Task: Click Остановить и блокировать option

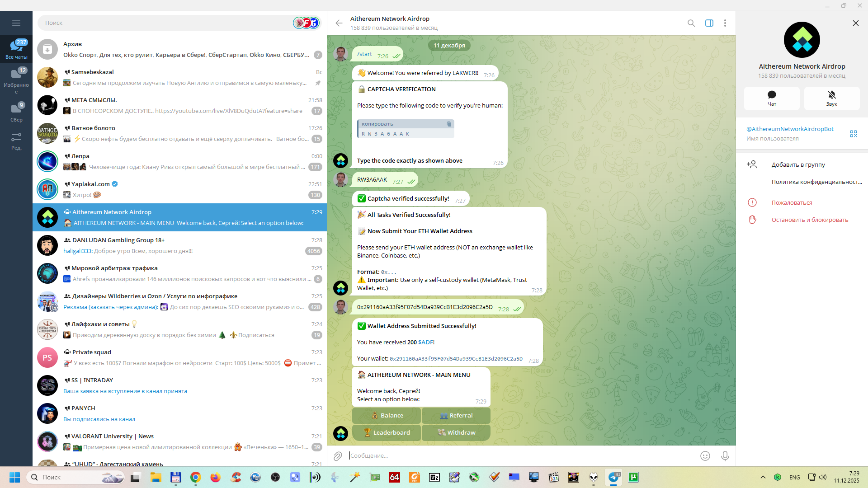Action: [x=809, y=220]
